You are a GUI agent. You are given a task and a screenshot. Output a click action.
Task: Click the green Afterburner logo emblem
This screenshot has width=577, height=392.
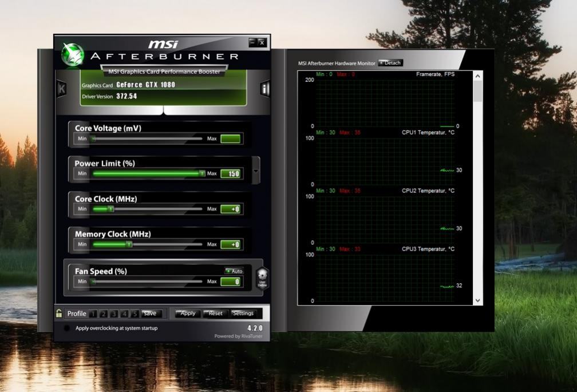point(73,55)
